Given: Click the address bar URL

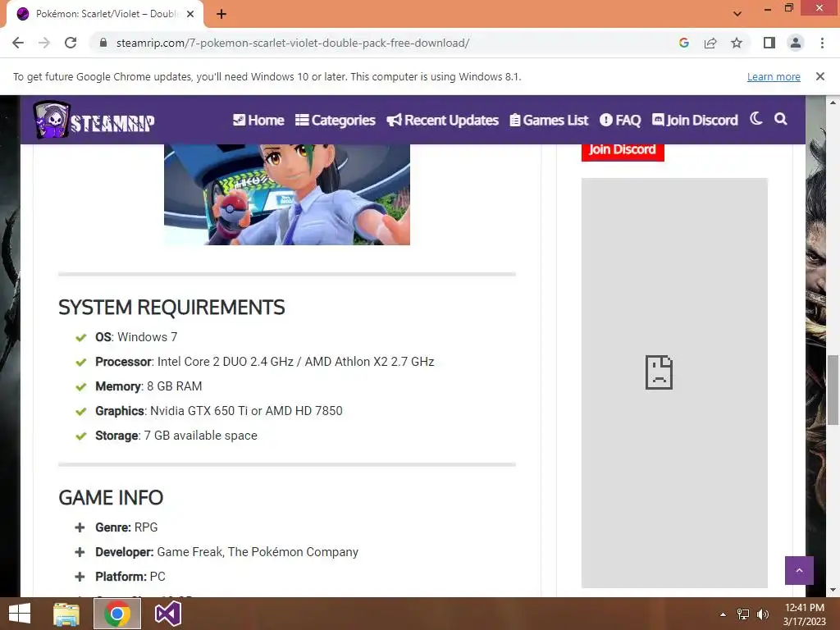Looking at the screenshot, I should 293,43.
